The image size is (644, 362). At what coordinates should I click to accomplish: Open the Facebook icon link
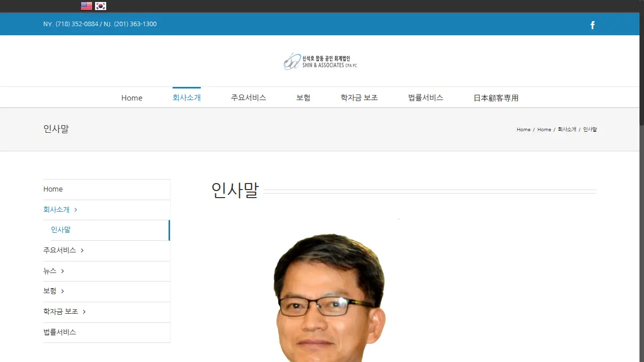click(x=593, y=25)
